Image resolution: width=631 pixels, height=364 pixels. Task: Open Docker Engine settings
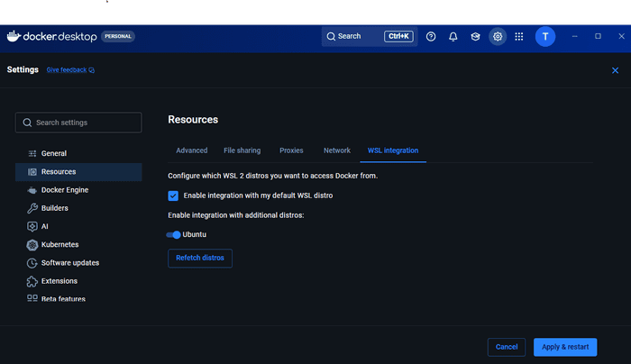click(78, 190)
